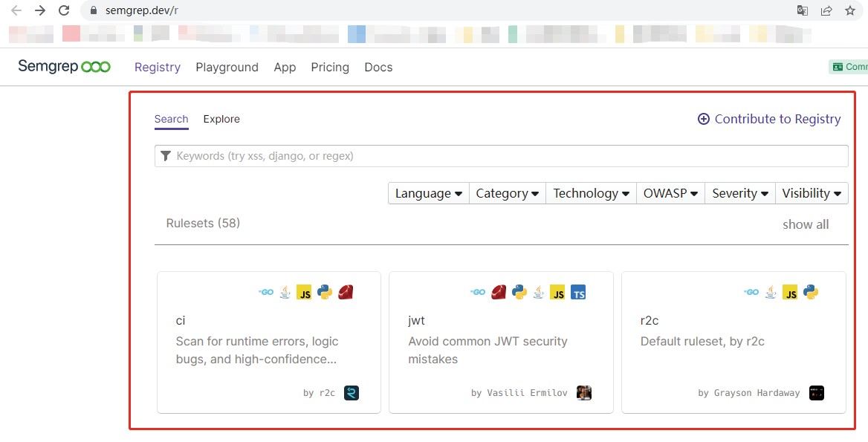This screenshot has height=442, width=868.
Task: Click the Go icon on the r2c card
Action: (x=751, y=292)
